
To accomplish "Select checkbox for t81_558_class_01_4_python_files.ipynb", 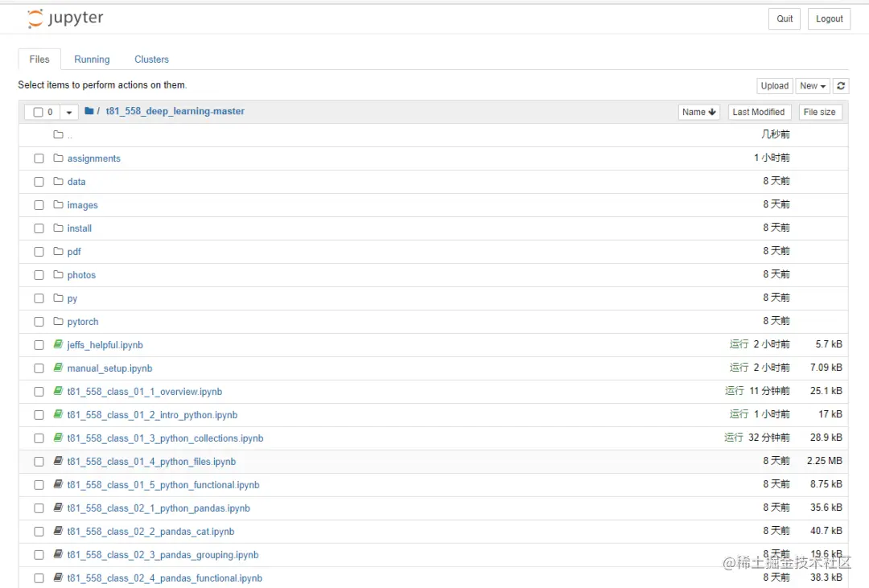I will pos(39,461).
